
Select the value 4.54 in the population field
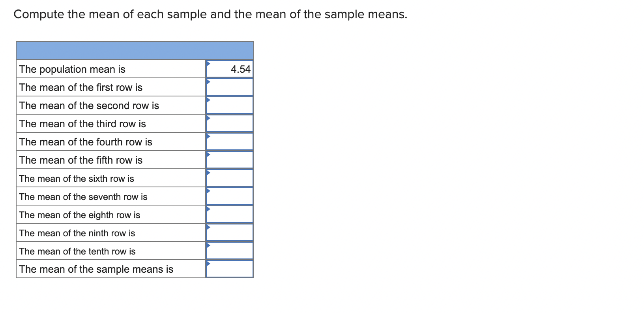click(240, 69)
